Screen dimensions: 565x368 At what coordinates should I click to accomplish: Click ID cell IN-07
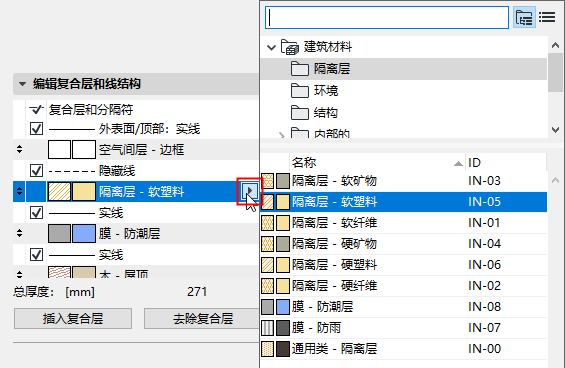tap(484, 328)
